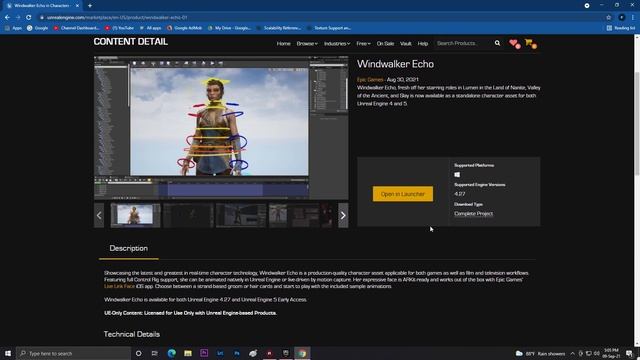Open the notifications center icon

(x=630, y=353)
